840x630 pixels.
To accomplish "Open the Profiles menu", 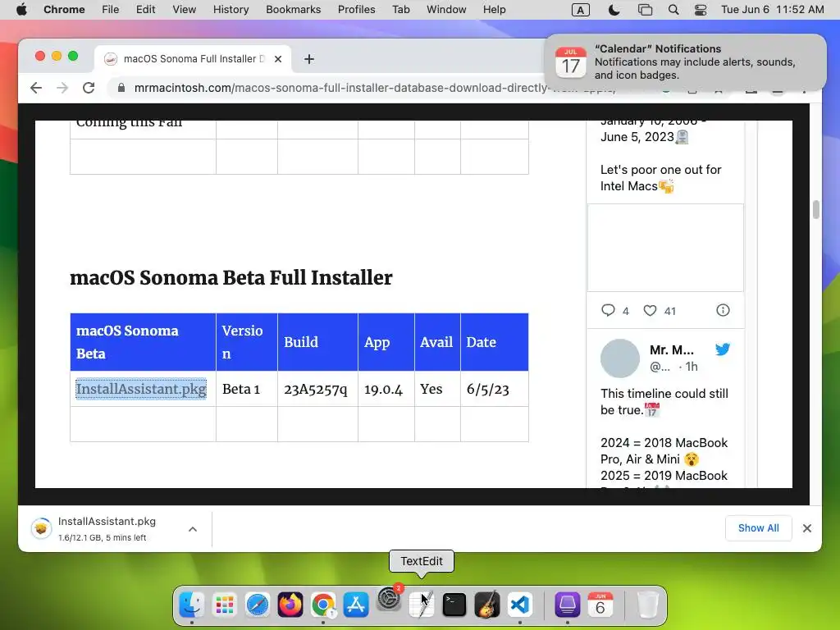I will click(356, 10).
